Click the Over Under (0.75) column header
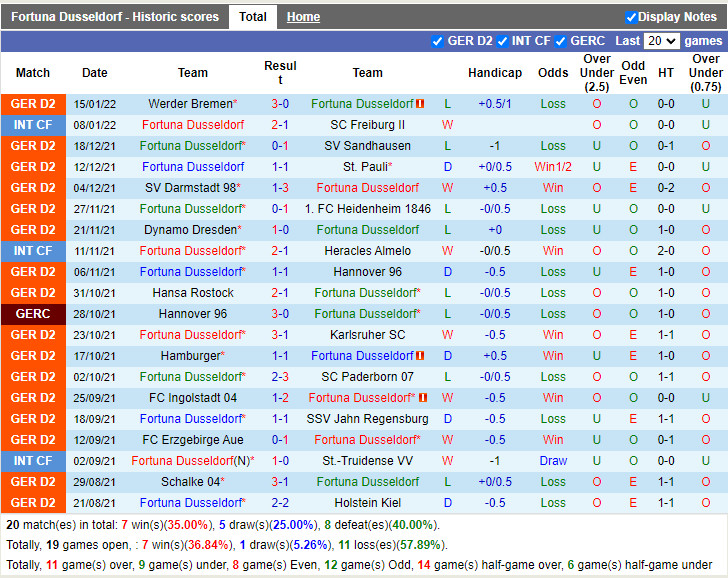Screen dimensions: 728x578 [705, 73]
